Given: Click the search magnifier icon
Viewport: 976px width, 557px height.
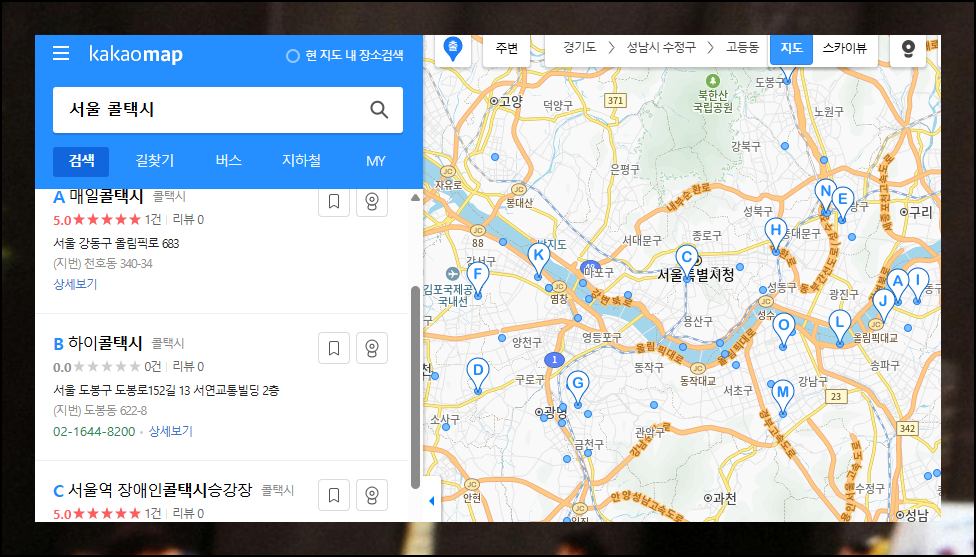Looking at the screenshot, I should point(379,110).
